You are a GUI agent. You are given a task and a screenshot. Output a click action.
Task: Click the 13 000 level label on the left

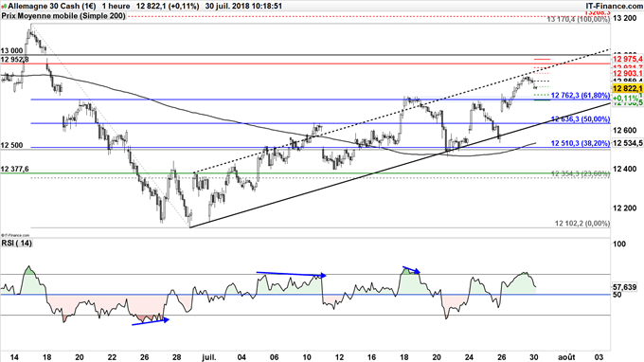11,50
